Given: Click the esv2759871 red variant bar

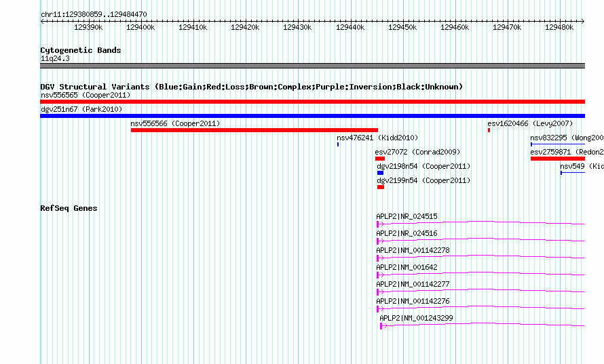Looking at the screenshot, I should pyautogui.click(x=558, y=159).
